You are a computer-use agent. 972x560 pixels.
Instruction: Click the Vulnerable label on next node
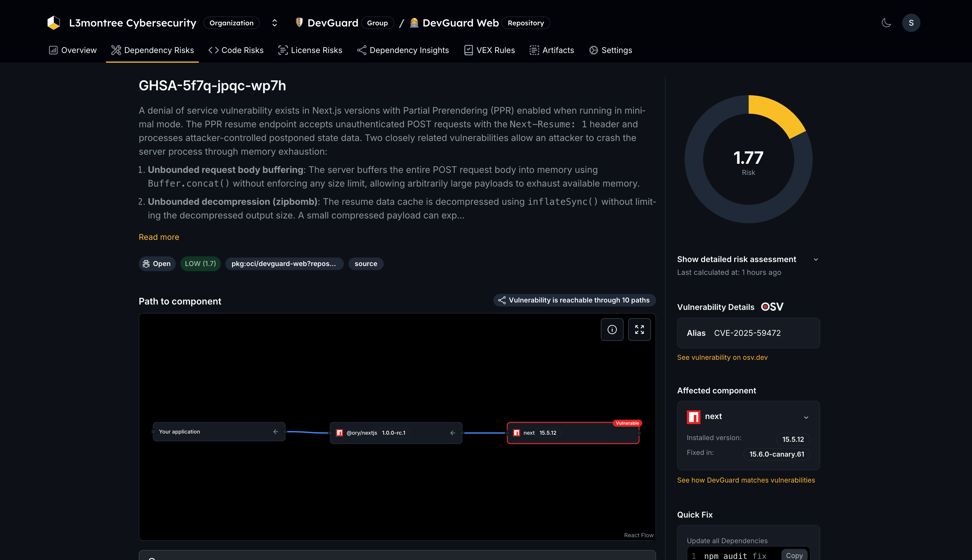tap(627, 423)
